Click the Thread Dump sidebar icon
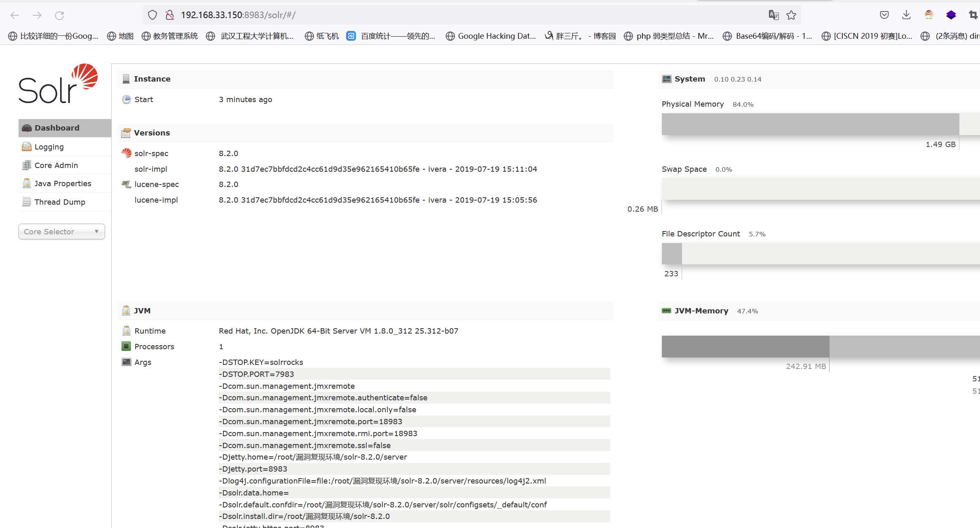This screenshot has height=528, width=980. point(27,202)
